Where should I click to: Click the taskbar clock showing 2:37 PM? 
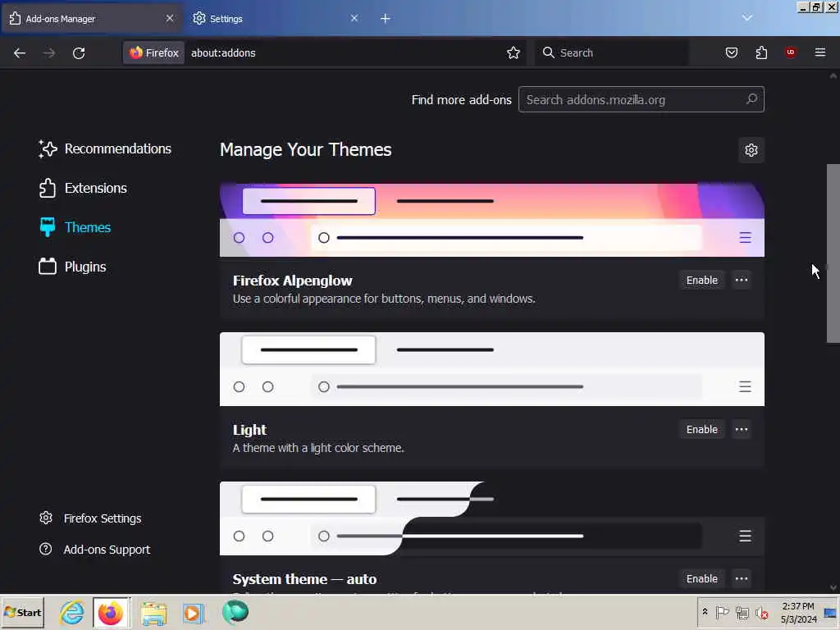pyautogui.click(x=798, y=612)
